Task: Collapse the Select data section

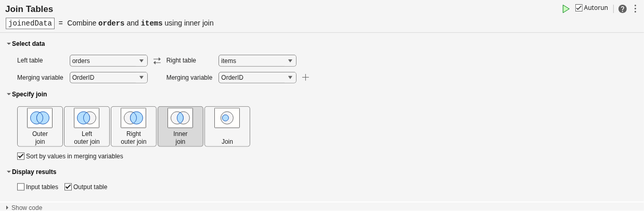Action: (x=9, y=44)
